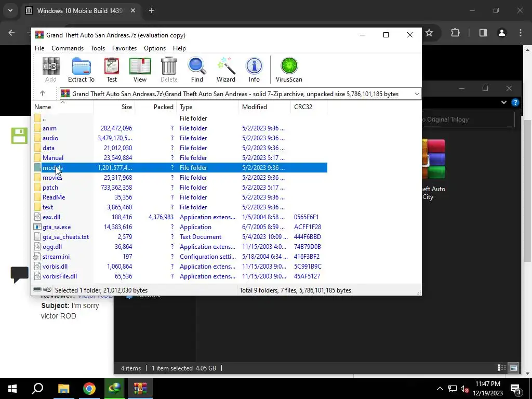Click the taskbar clock and date
The width and height of the screenshot is (532, 399).
point(487,389)
